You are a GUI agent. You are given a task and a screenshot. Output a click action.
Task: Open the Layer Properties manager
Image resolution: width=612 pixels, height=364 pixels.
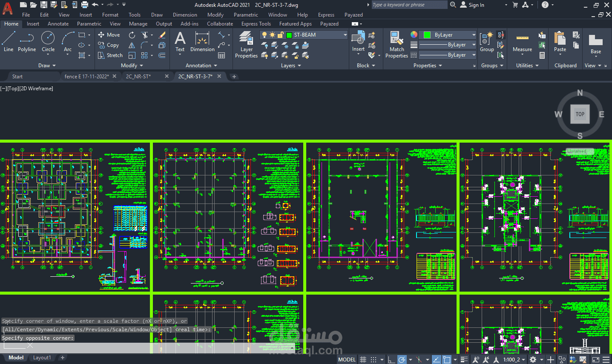coord(246,44)
